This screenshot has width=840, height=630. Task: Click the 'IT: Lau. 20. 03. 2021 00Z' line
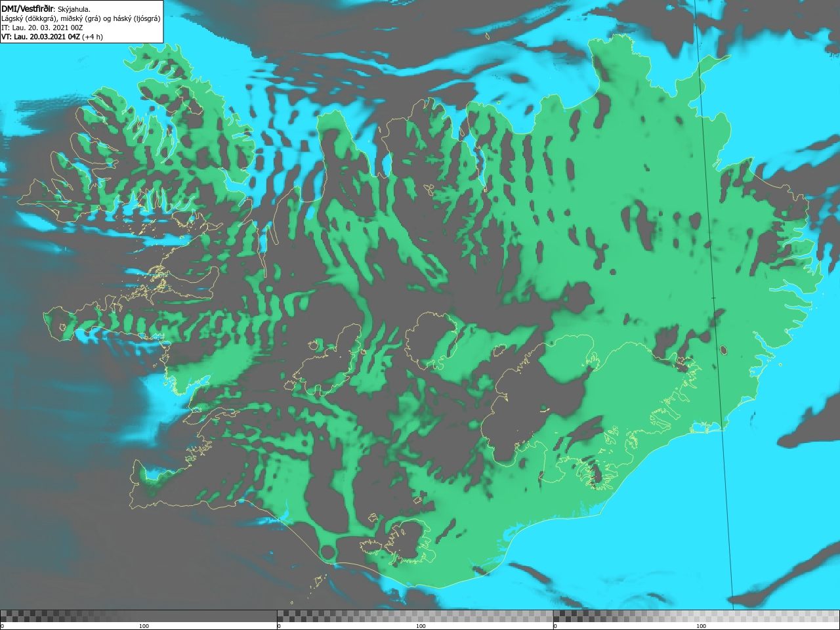(43, 28)
